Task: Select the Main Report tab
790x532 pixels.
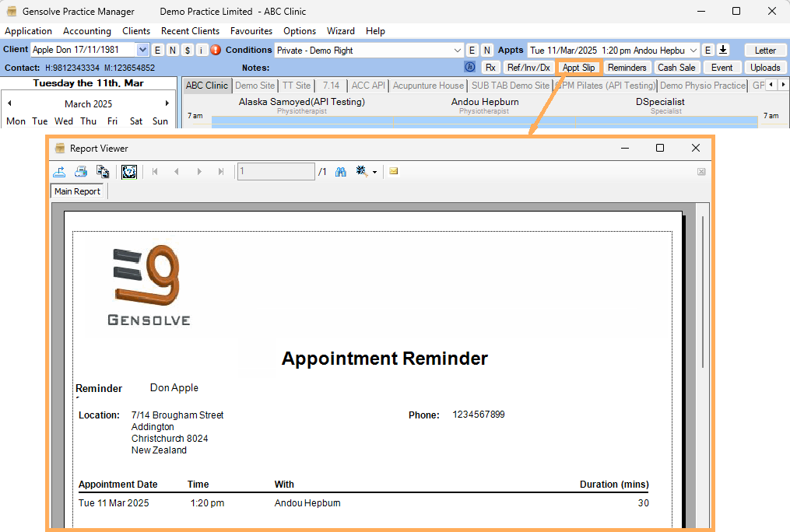Action: tap(77, 191)
